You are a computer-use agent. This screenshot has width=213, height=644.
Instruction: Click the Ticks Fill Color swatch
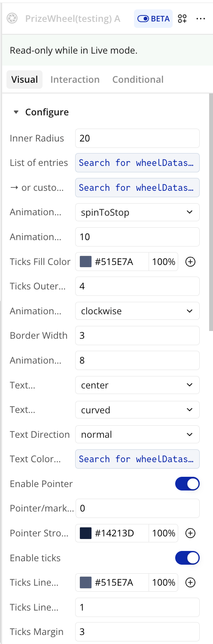pyautogui.click(x=86, y=262)
